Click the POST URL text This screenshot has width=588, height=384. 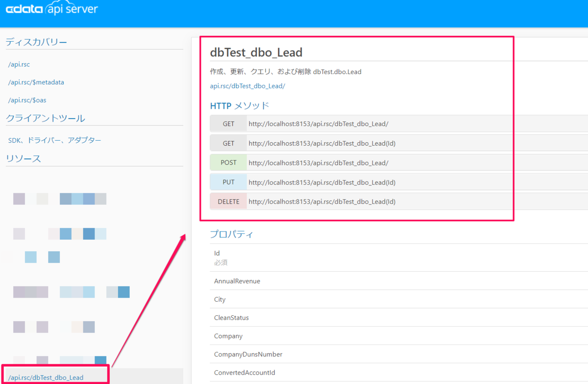pos(318,163)
